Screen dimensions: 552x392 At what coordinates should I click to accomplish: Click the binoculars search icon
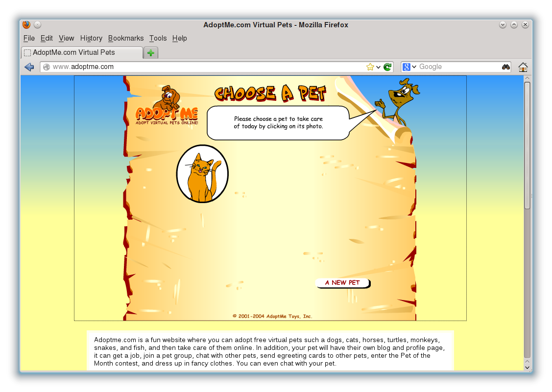506,67
